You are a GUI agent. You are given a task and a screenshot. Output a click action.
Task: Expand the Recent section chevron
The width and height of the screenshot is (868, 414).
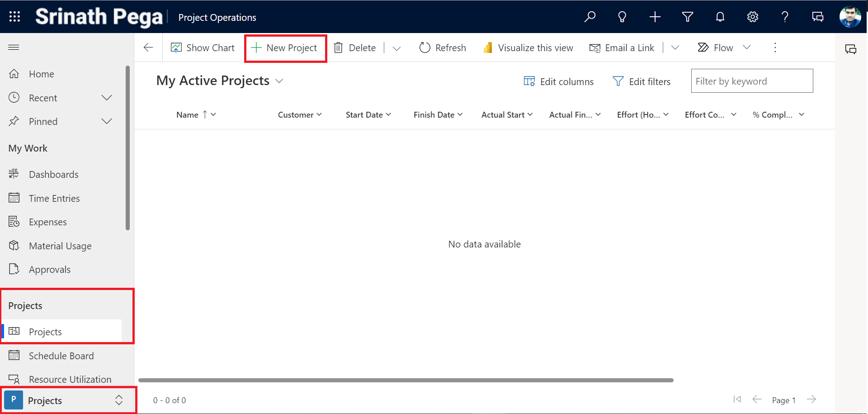(x=107, y=98)
